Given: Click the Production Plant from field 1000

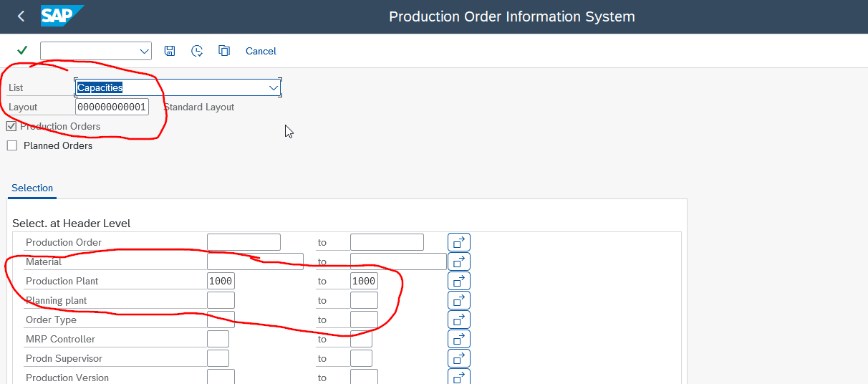Looking at the screenshot, I should (221, 281).
